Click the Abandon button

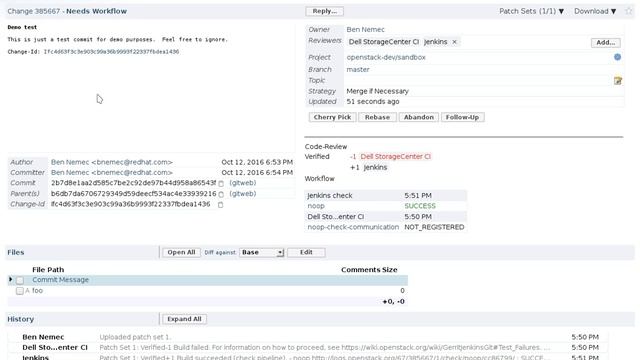click(419, 117)
